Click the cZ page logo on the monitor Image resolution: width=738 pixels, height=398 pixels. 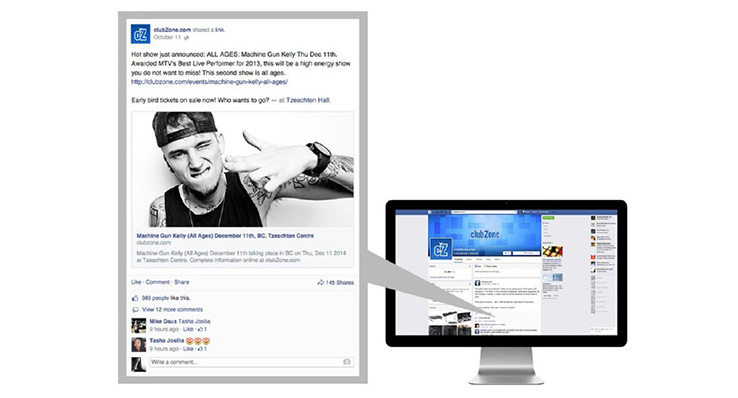[441, 249]
